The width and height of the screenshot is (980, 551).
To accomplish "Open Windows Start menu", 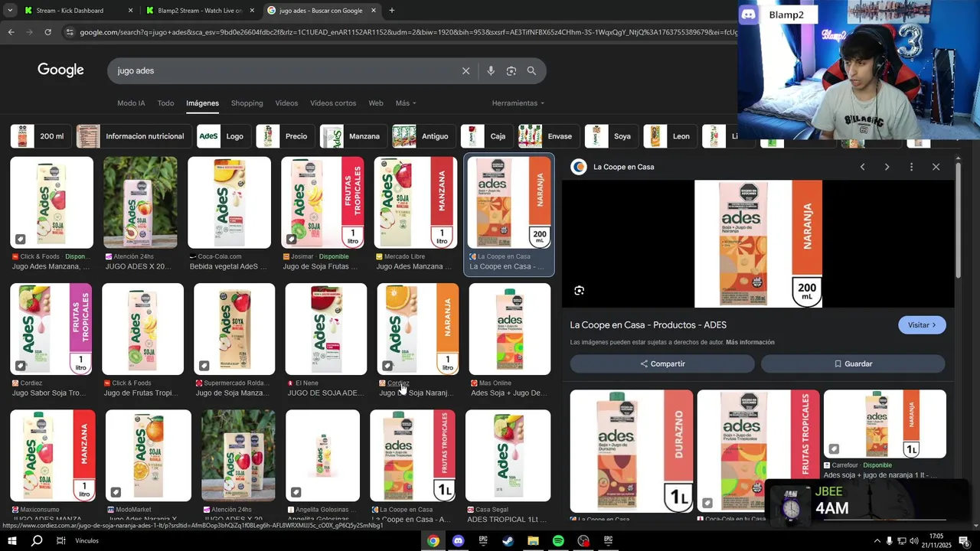I will (x=12, y=541).
